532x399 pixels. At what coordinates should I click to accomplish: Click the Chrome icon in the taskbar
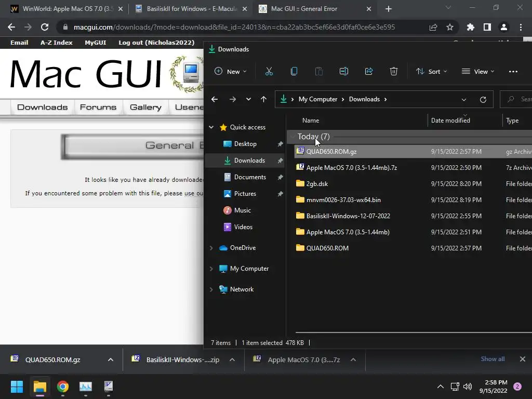[62, 387]
